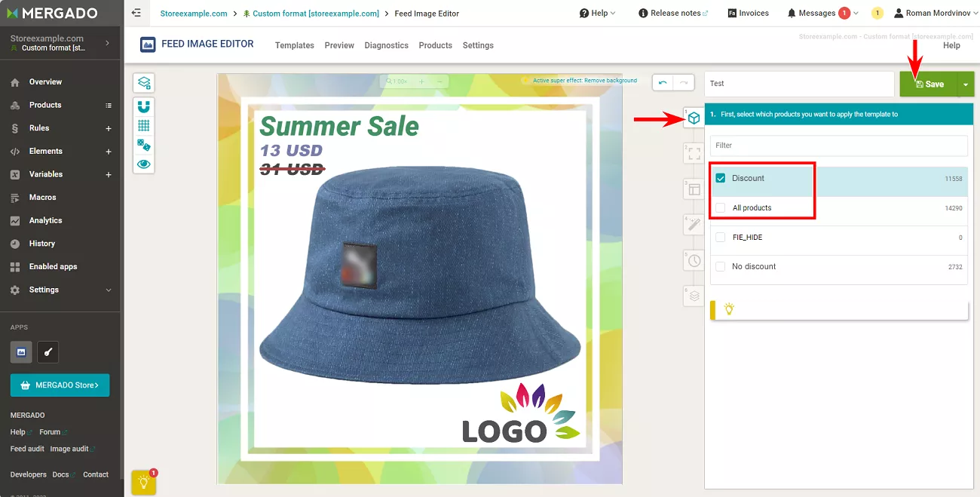Click the Filter input field

839,145
